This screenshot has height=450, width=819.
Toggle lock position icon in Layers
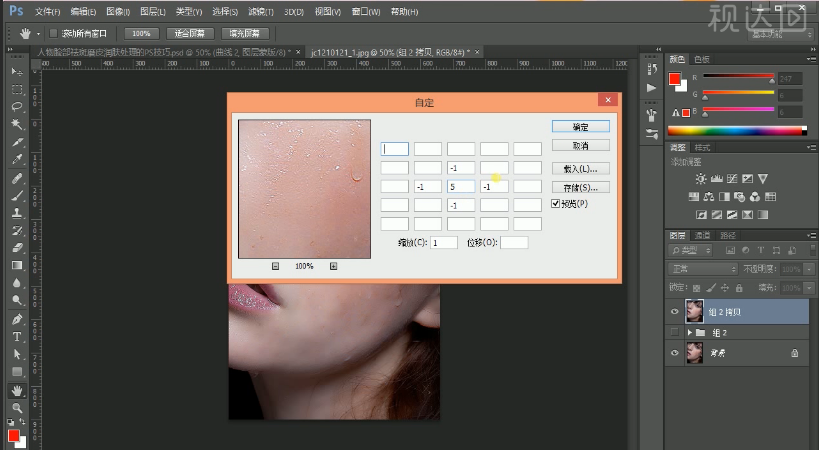[725, 288]
